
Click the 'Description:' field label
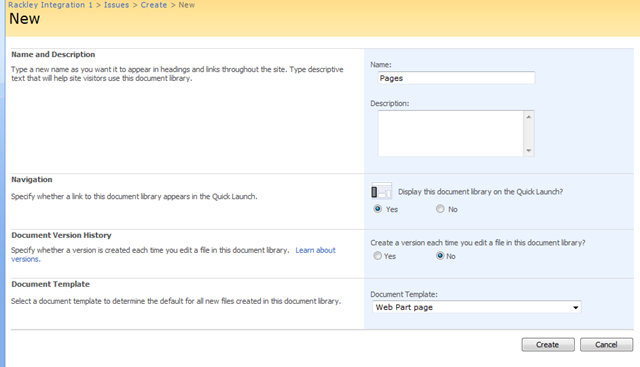(x=389, y=103)
